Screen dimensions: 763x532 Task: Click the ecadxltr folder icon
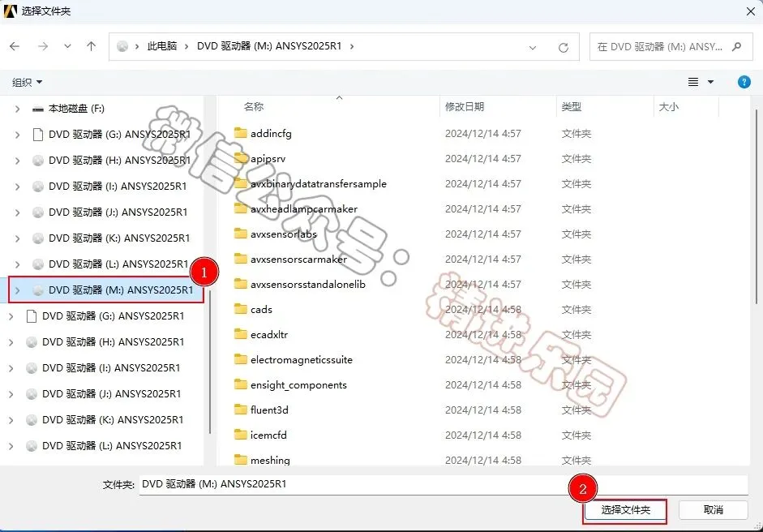pyautogui.click(x=240, y=334)
